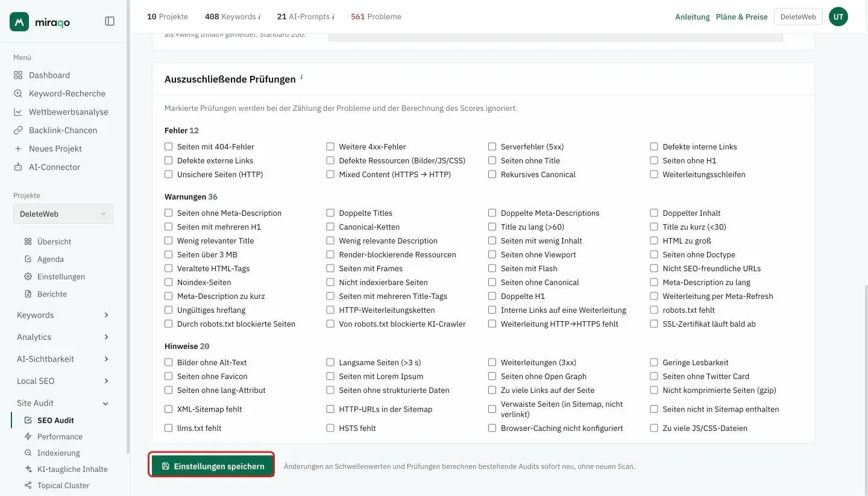Toggle 'robots.txt fehlt' checkbox
The height and width of the screenshot is (496, 868).
(654, 310)
